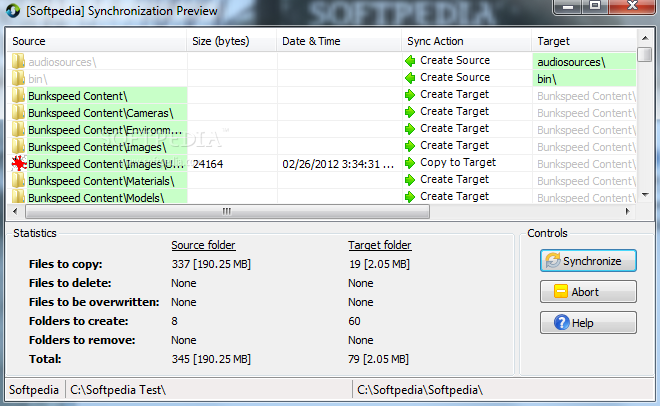
Task: Click the horizontal scrollbar thumb
Action: (227, 211)
